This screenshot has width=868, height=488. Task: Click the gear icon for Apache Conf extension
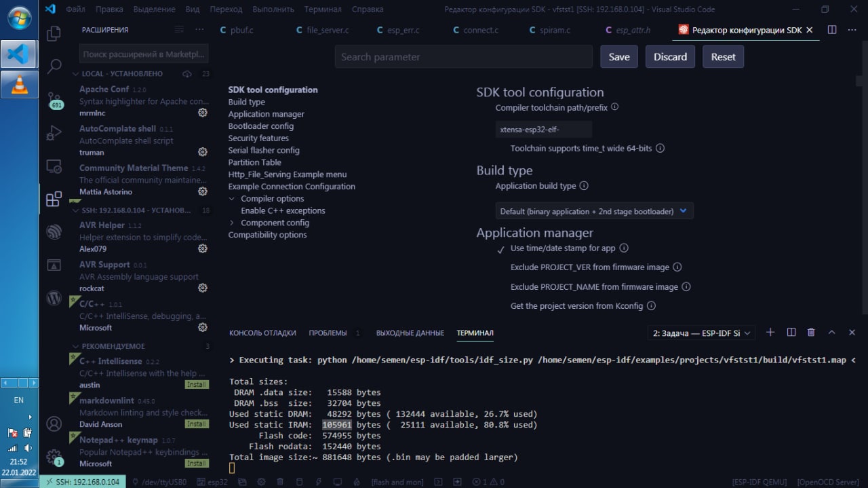pyautogui.click(x=202, y=113)
